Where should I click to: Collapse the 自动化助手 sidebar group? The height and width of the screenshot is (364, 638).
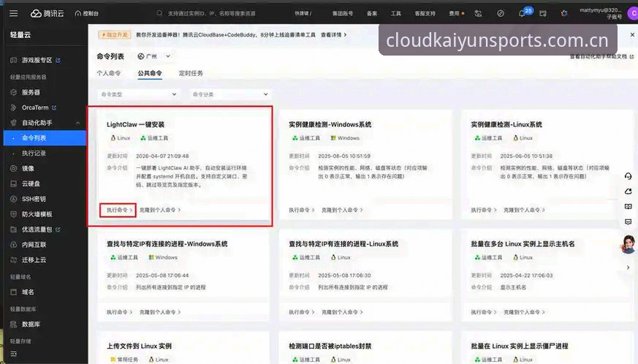(x=77, y=123)
